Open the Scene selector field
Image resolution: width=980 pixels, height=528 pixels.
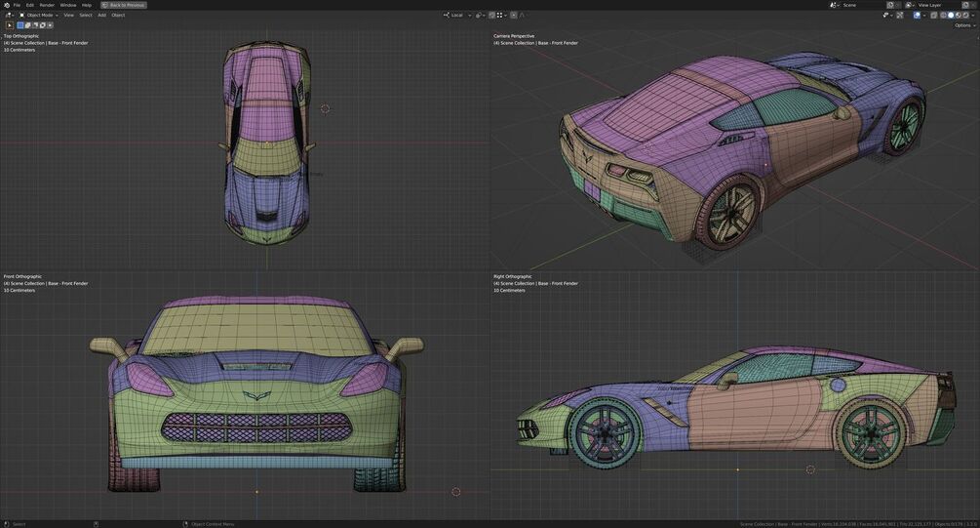pos(863,5)
